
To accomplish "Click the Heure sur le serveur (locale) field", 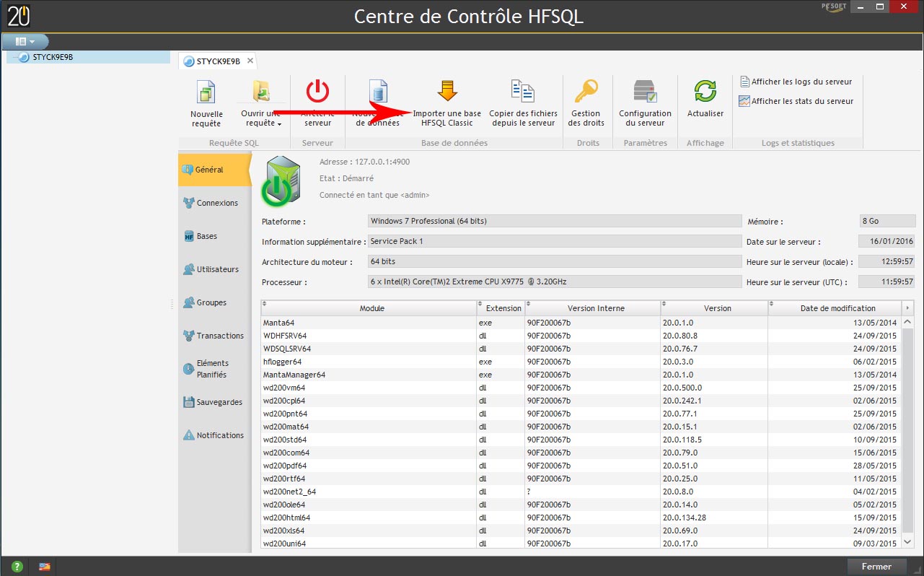I will [x=886, y=261].
